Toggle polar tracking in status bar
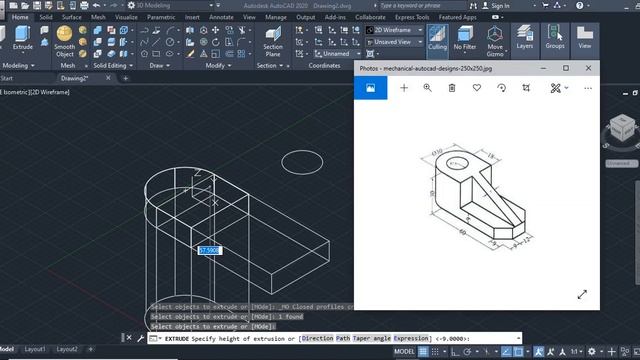This screenshot has height=360, width=640. (x=468, y=351)
